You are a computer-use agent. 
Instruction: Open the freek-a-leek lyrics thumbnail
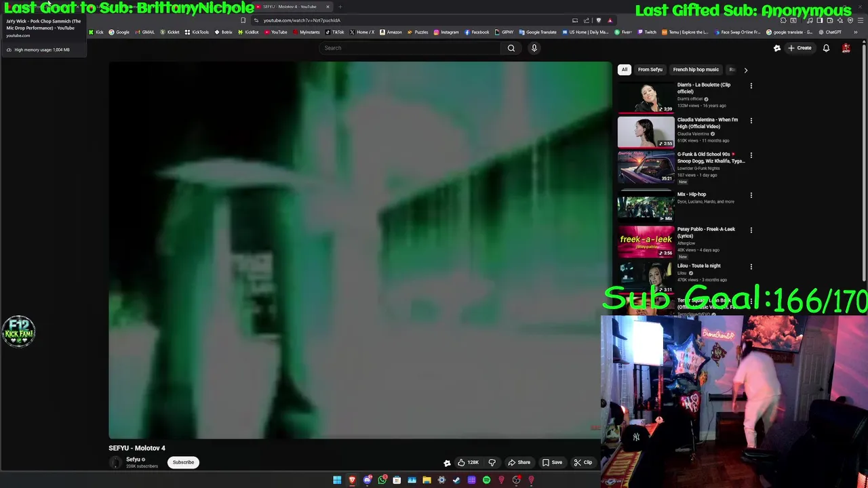tap(646, 241)
